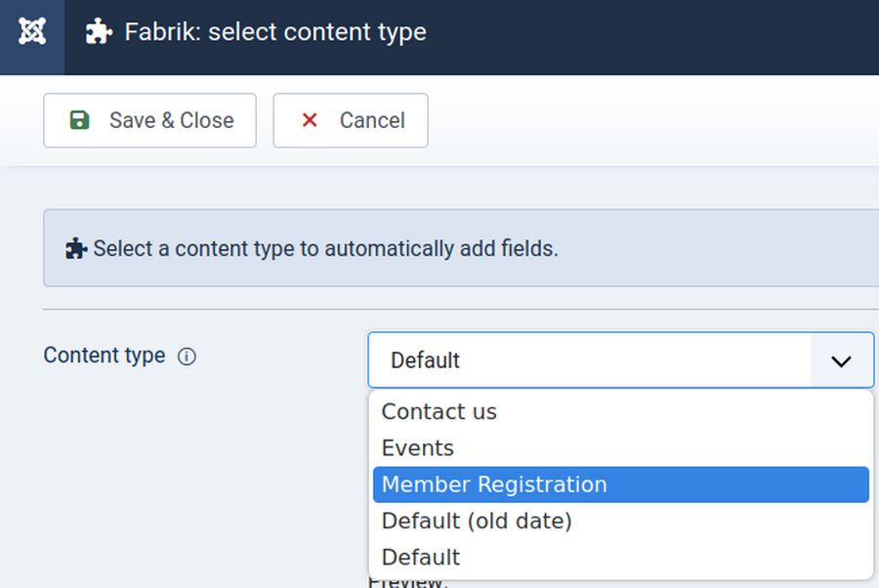
Task: Choose the Contact us option
Action: [x=439, y=411]
